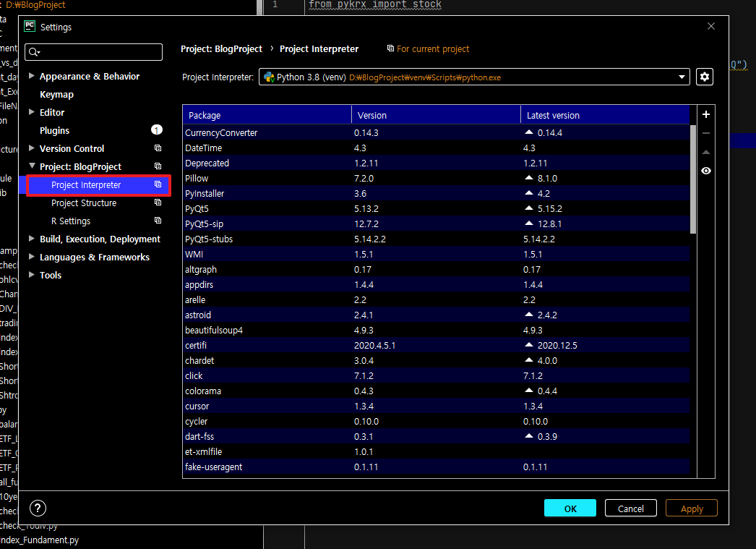Expand Languages & Frameworks section
This screenshot has height=549, width=756.
tap(31, 257)
